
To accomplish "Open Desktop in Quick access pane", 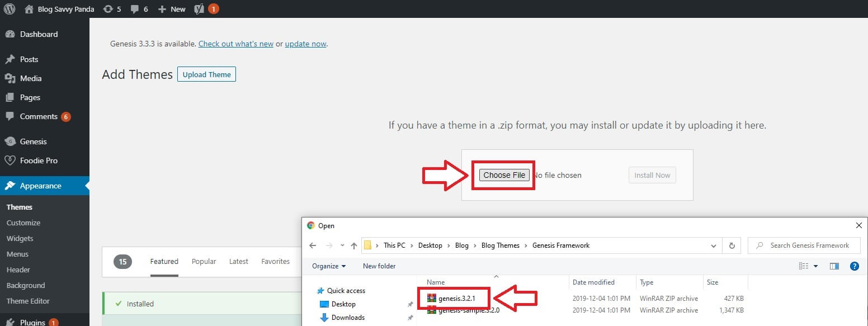I will (x=343, y=304).
